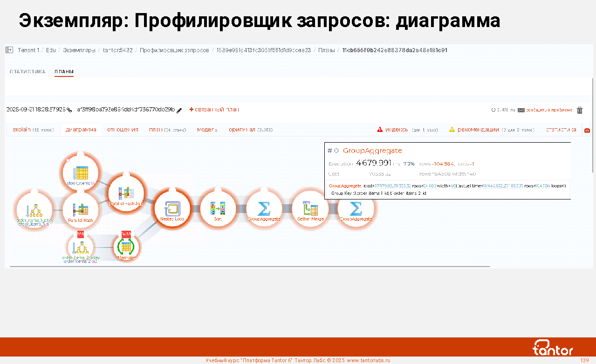Click the связанный план link
The height and width of the screenshot is (364, 596).
pyautogui.click(x=214, y=110)
